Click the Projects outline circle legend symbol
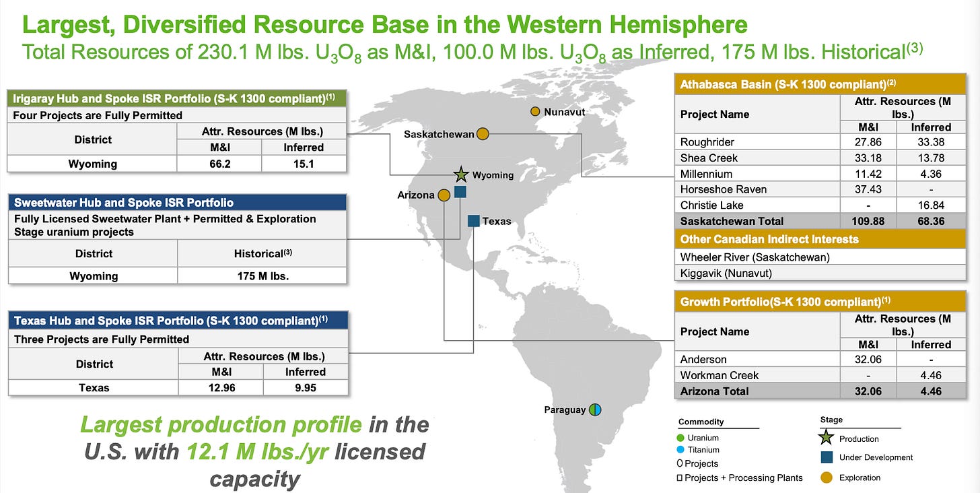Image resolution: width=980 pixels, height=493 pixels. pyautogui.click(x=680, y=463)
